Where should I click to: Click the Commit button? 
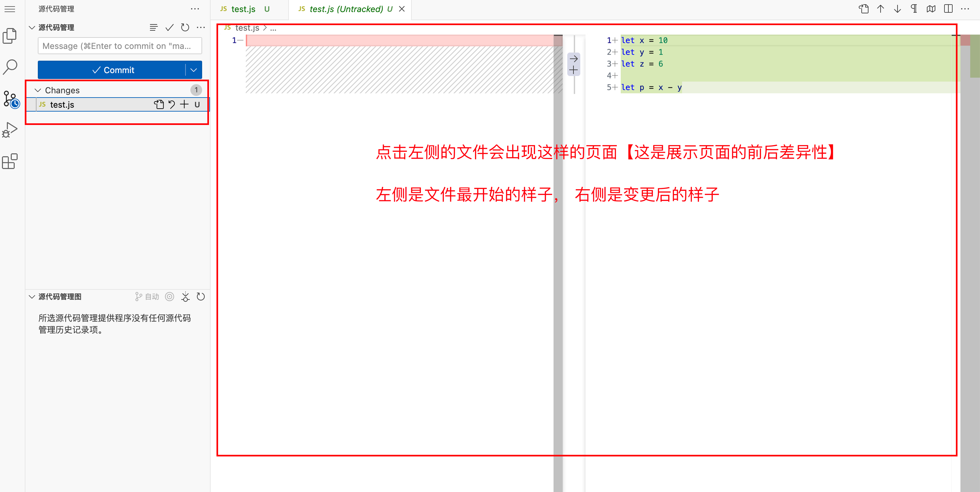pos(112,70)
